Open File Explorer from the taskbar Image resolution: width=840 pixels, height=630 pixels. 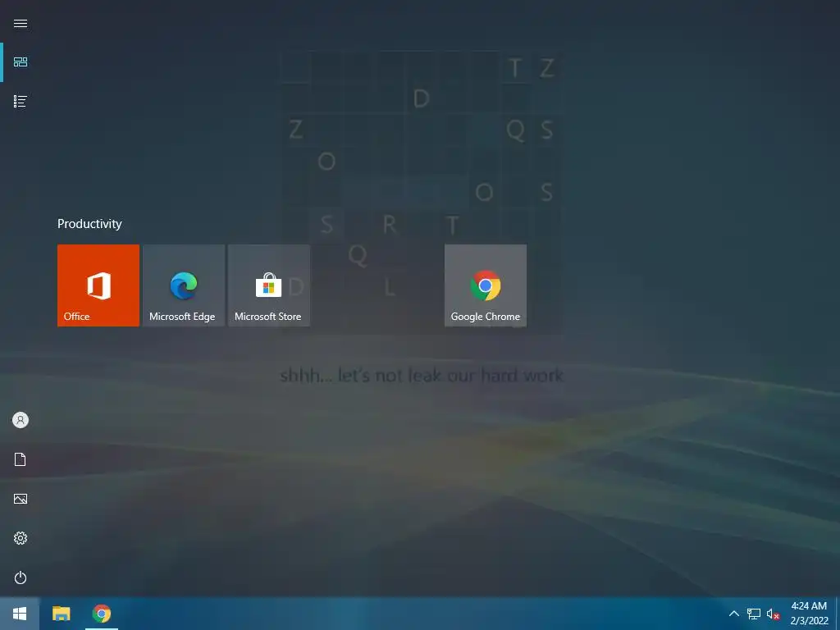[x=61, y=614]
